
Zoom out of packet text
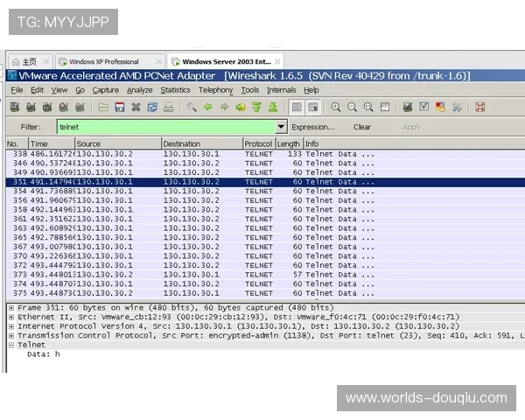pyautogui.click(x=352, y=107)
